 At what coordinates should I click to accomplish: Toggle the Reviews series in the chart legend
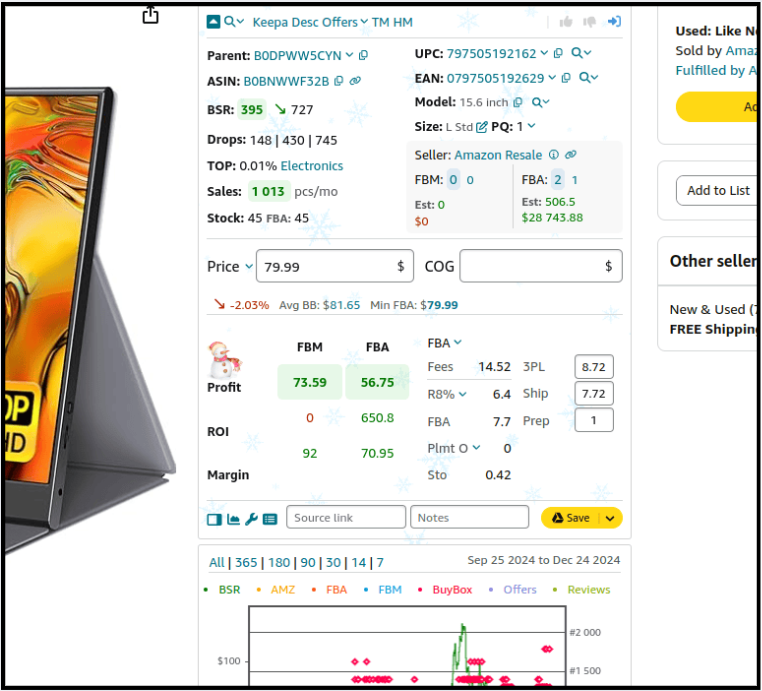point(588,590)
